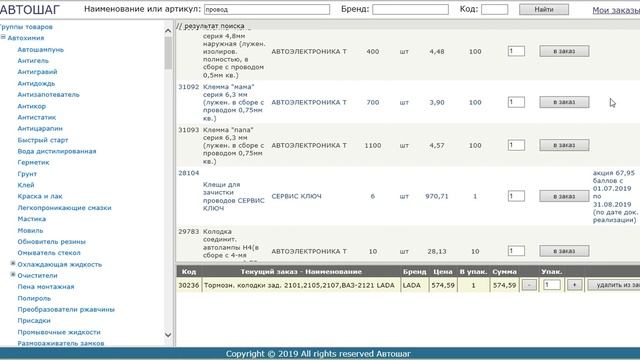This screenshot has height=360, width=640.
Task: Click price 970,71 in Клещи row
Action: (x=436, y=196)
